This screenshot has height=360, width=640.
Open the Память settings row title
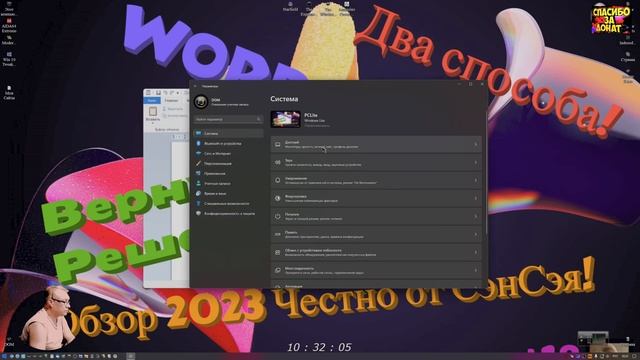point(291,232)
